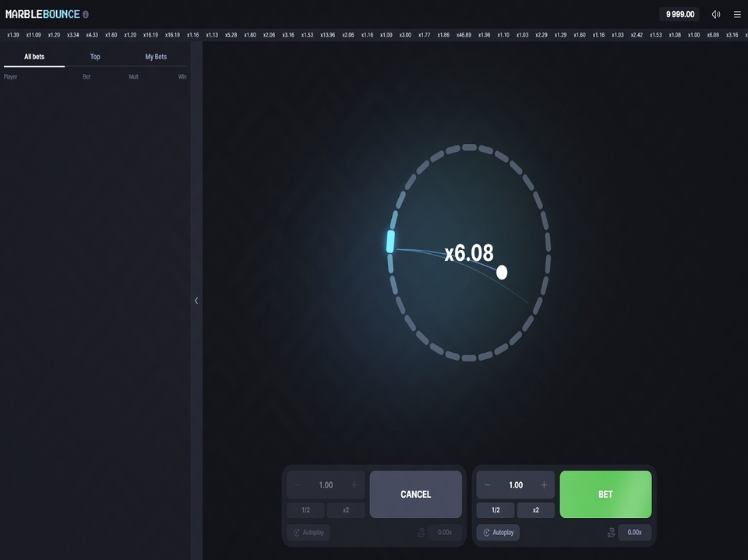Decrease left bet amount with minus
The height and width of the screenshot is (560, 748).
tap(298, 485)
